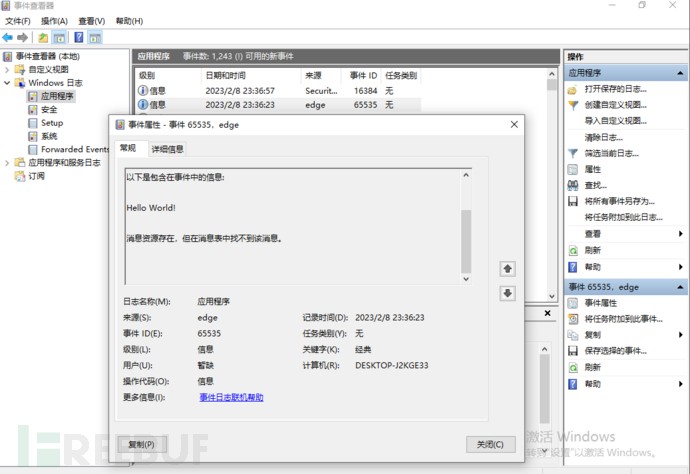Click the Subscriptions tree icon
The image size is (690, 474).
coord(20,176)
